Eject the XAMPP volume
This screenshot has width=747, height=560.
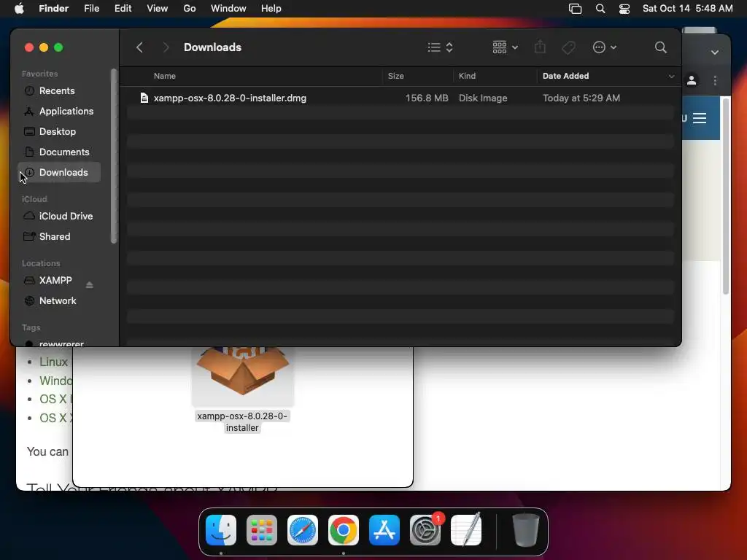pos(89,285)
